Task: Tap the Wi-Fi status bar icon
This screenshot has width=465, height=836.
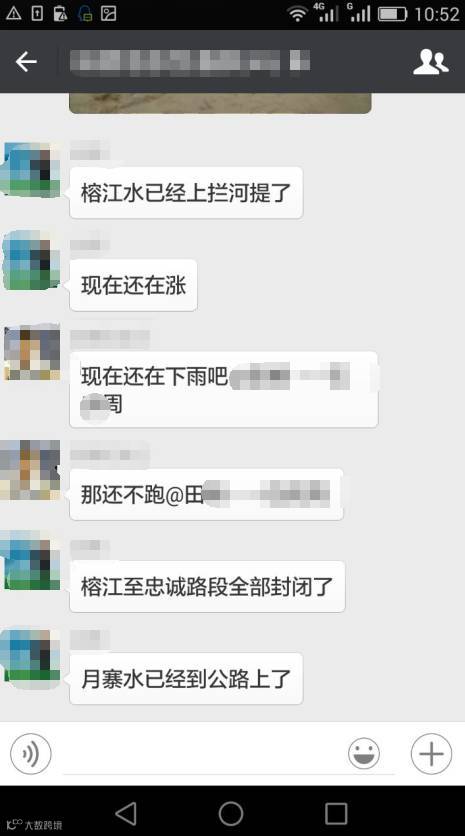Action: pyautogui.click(x=298, y=14)
